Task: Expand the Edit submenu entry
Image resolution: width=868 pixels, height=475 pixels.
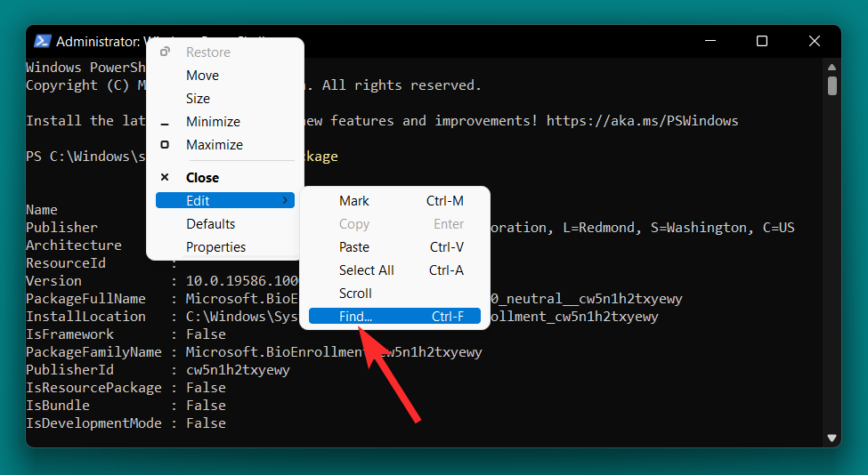Action: coord(224,201)
